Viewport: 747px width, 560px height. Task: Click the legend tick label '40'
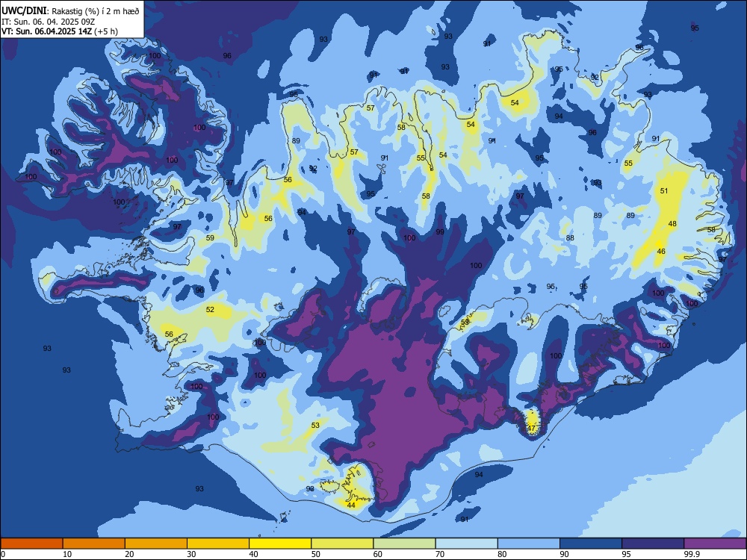(253, 554)
